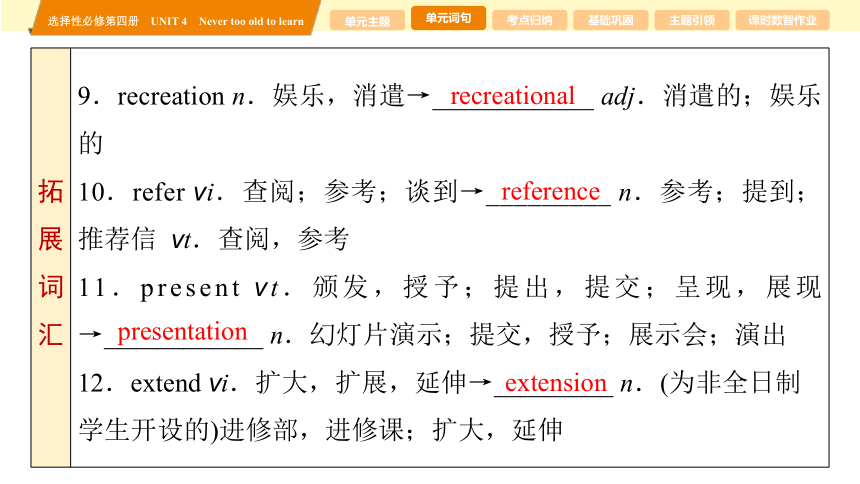This screenshot has height=484, width=860.
Task: Open the 课时数智作业 tab
Action: click(x=782, y=21)
